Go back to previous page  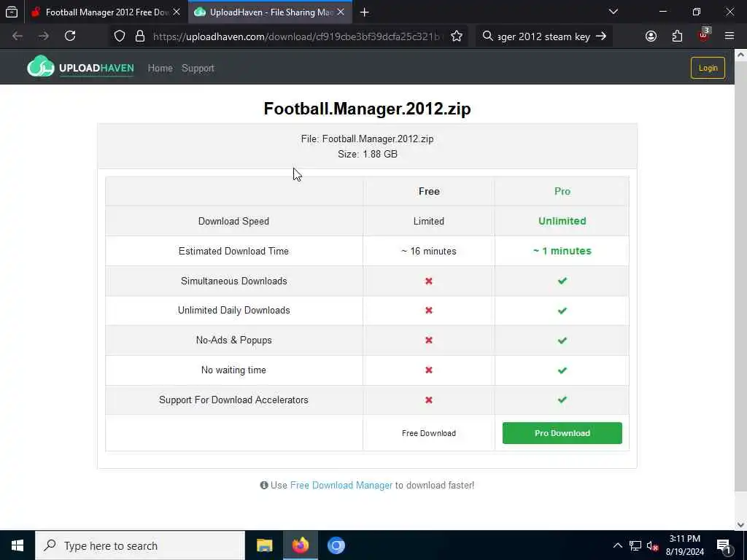click(18, 36)
